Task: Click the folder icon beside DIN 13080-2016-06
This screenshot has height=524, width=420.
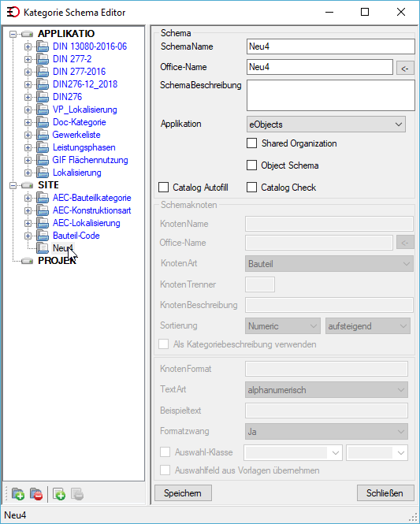Action: point(43,46)
